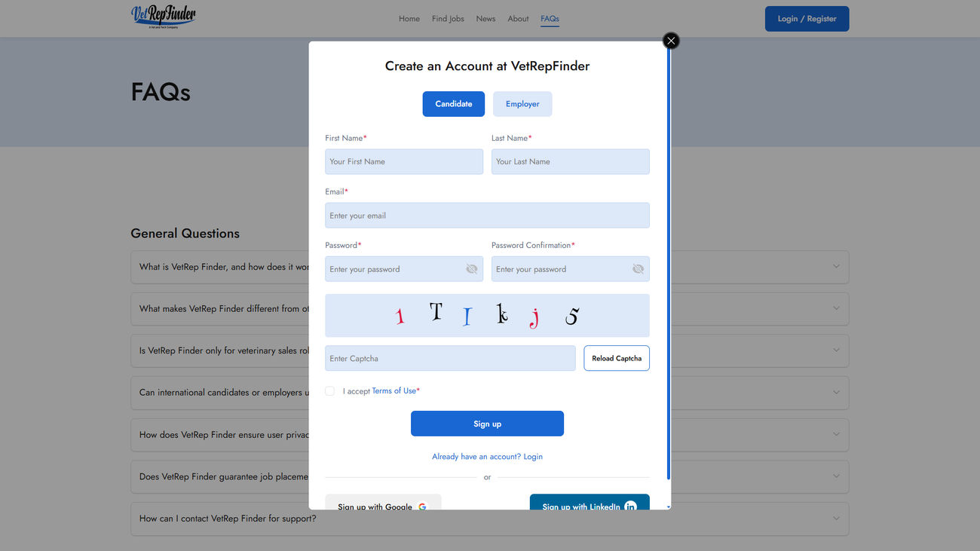
Task: Expand the 'Is VetRep Finder only for veterinary' question
Action: coord(490,350)
